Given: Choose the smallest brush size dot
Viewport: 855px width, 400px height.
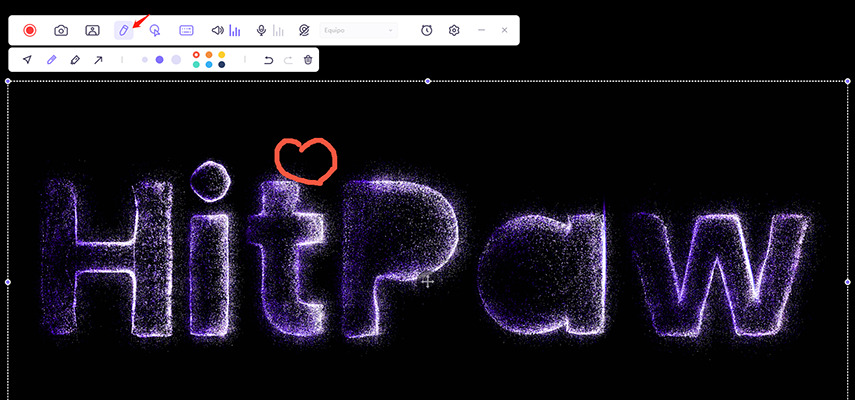Looking at the screenshot, I should click(144, 60).
